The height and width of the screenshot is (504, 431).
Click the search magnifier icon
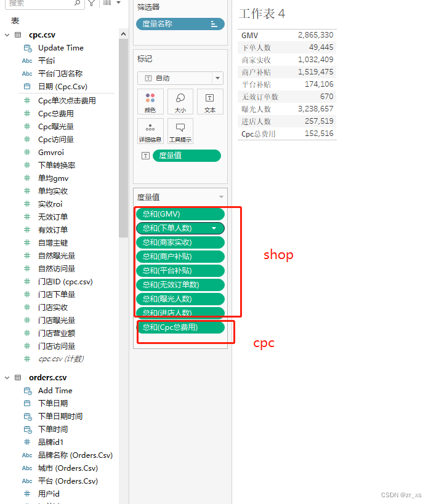tap(77, 3)
